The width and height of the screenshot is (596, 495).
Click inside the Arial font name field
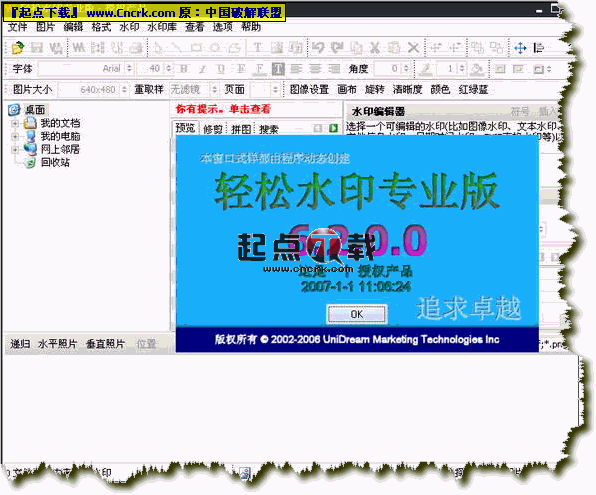tap(82, 69)
